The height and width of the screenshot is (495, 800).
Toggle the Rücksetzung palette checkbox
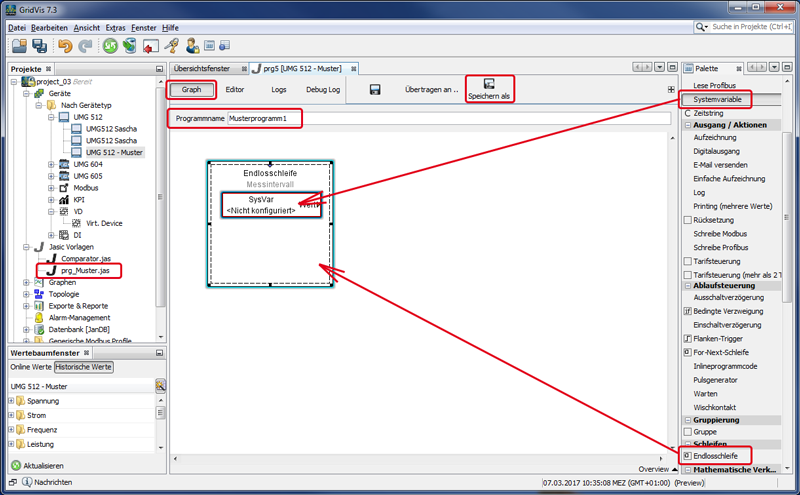click(x=687, y=220)
